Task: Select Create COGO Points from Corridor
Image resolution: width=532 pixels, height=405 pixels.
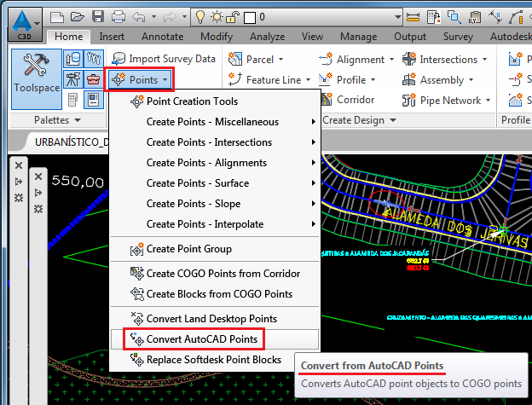Action: 215,274
